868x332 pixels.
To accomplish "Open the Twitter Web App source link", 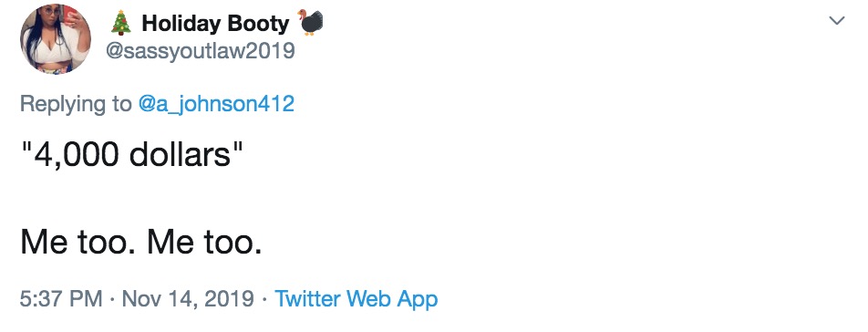I will [356, 299].
